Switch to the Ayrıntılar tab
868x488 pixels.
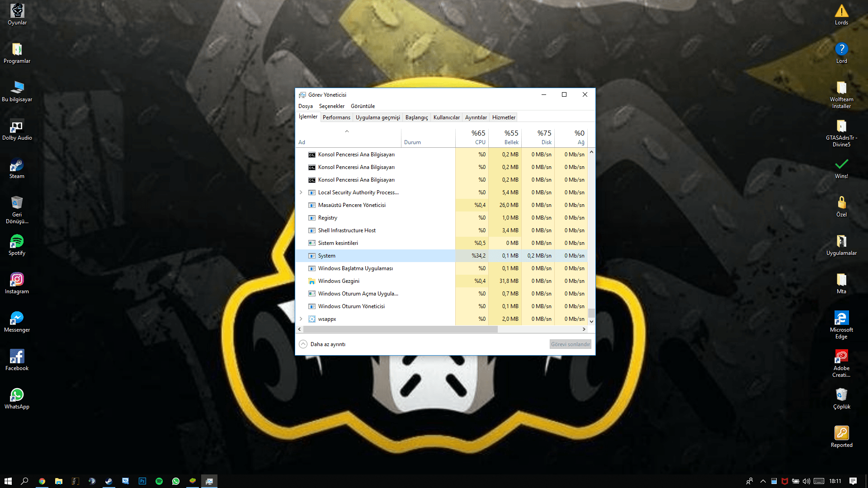pyautogui.click(x=476, y=117)
